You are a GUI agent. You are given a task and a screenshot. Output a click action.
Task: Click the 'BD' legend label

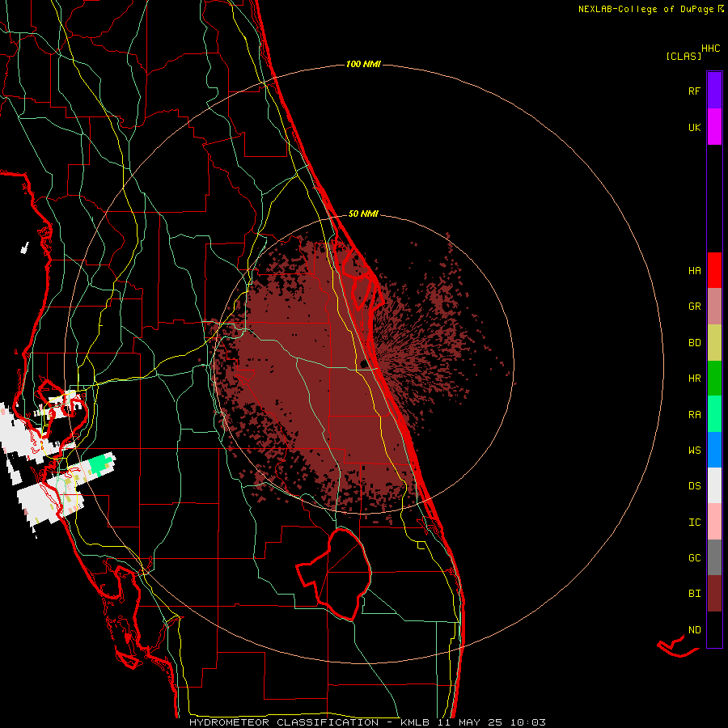(694, 343)
